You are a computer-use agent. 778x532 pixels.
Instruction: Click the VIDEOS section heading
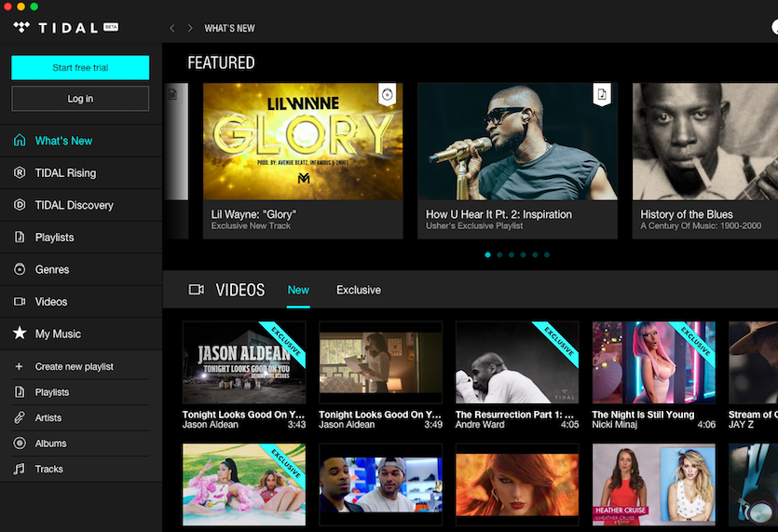tap(240, 290)
